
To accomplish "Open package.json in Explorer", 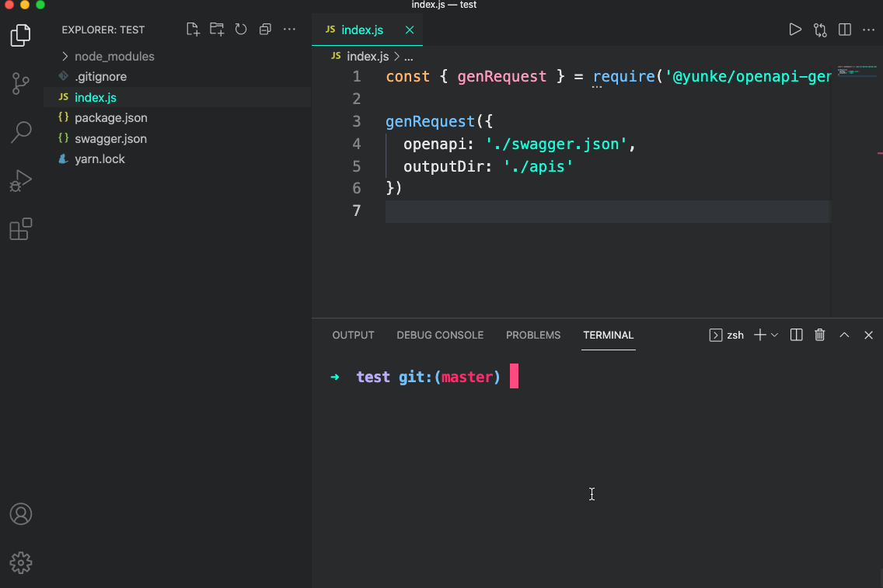I will [177, 117].
